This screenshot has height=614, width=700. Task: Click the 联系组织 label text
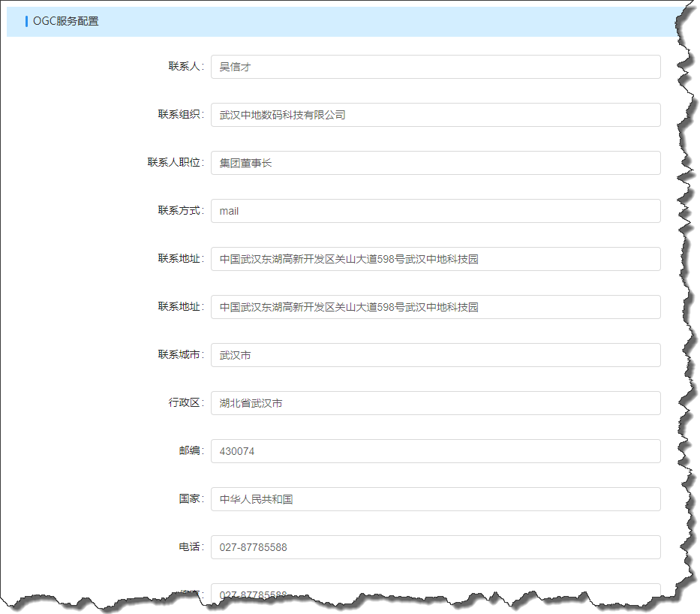pyautogui.click(x=179, y=115)
